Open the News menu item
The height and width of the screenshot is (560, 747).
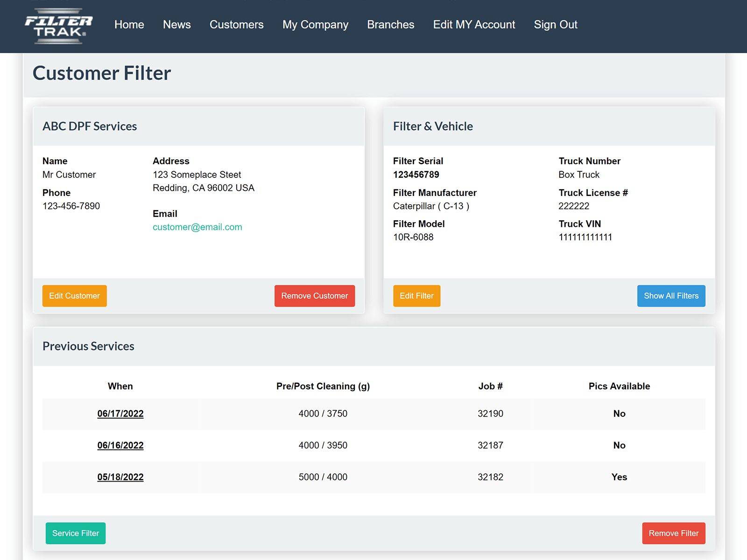tap(177, 25)
